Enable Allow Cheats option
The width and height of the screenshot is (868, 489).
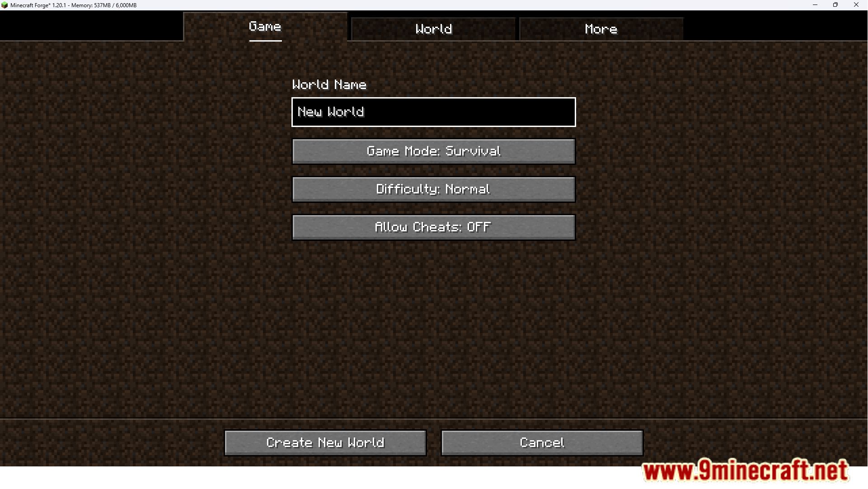[x=433, y=226]
